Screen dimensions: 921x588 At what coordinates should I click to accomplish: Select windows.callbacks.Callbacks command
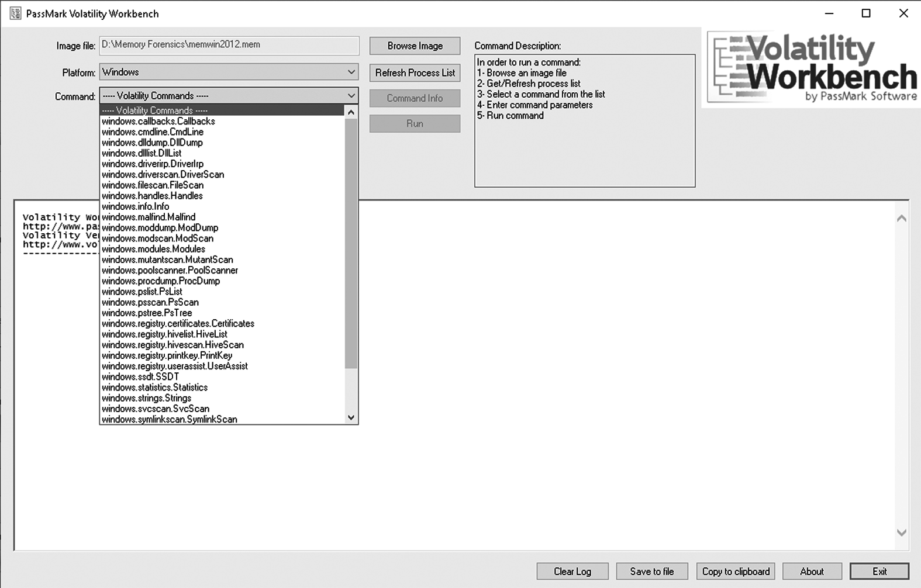coord(222,121)
